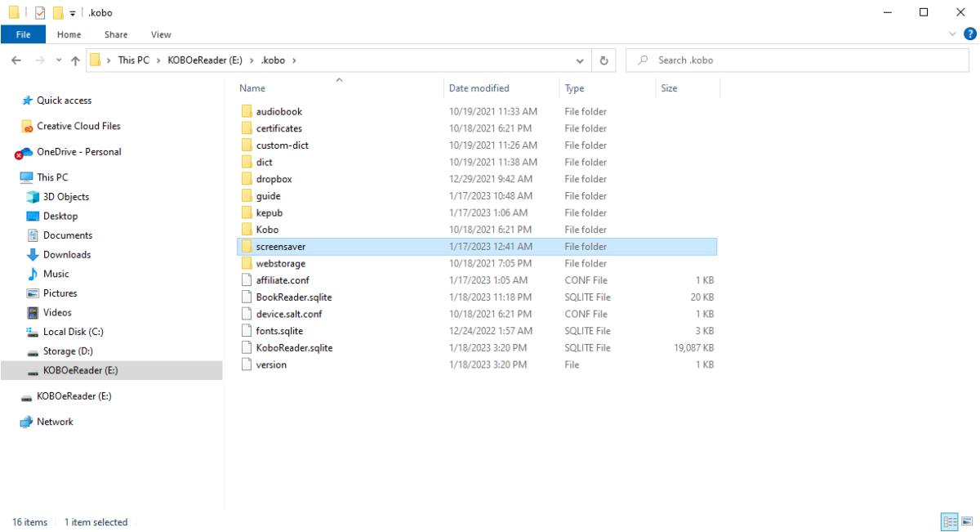Select Quick access in navigation pane
This screenshot has width=980, height=532.
coord(64,101)
